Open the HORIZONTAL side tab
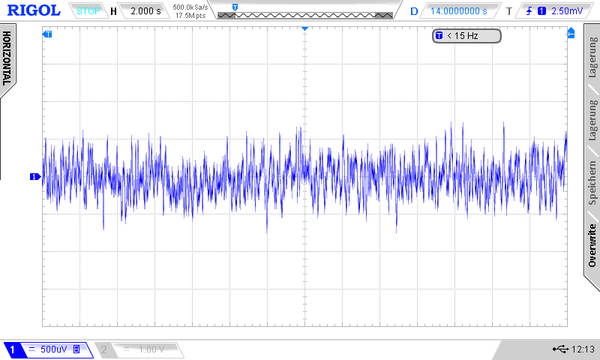This screenshot has height=360, width=600. pyautogui.click(x=7, y=58)
